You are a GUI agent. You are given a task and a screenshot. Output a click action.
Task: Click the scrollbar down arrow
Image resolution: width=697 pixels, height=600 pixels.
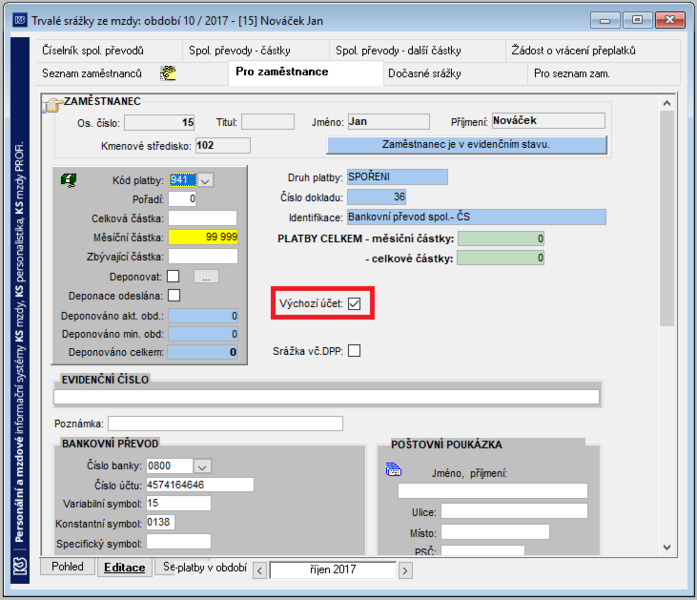pyautogui.click(x=667, y=547)
